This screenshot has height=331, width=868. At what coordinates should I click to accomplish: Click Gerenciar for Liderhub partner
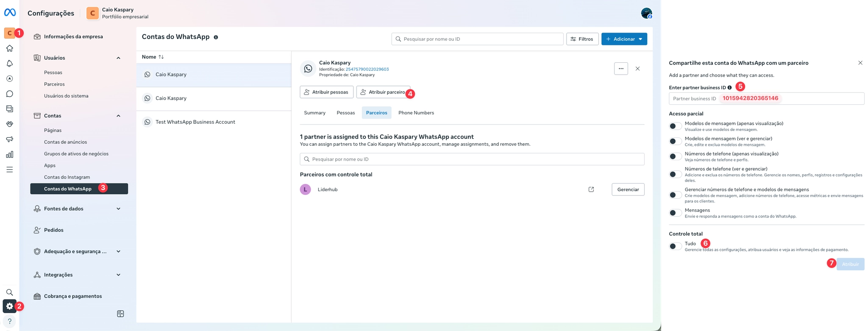coord(628,189)
